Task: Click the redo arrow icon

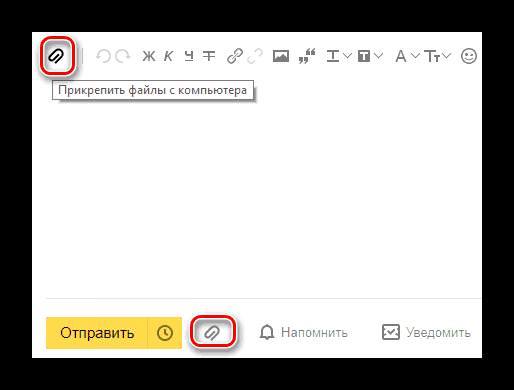Action: 122,56
